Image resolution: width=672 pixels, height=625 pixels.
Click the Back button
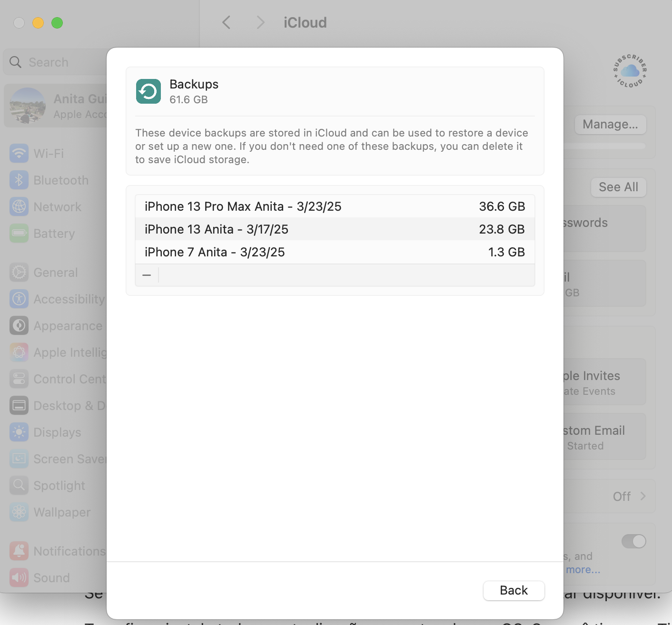pyautogui.click(x=514, y=590)
